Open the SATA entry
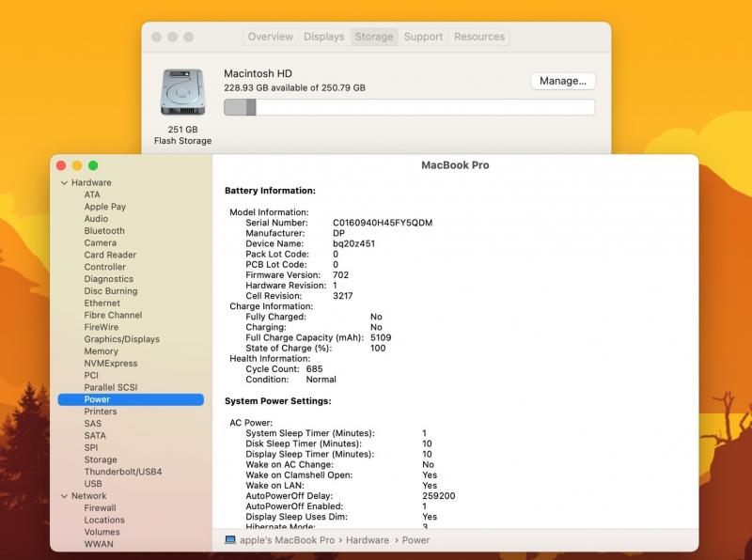This screenshot has height=560, width=752. click(x=95, y=435)
